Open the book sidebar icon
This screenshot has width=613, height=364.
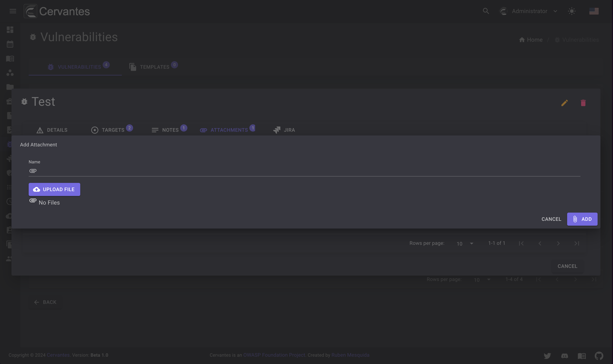[10, 58]
